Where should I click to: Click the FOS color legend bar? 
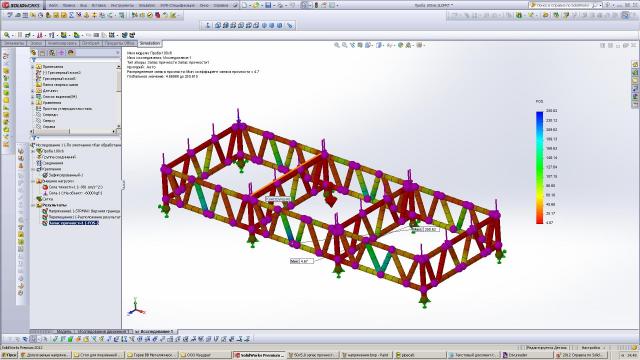(540, 167)
